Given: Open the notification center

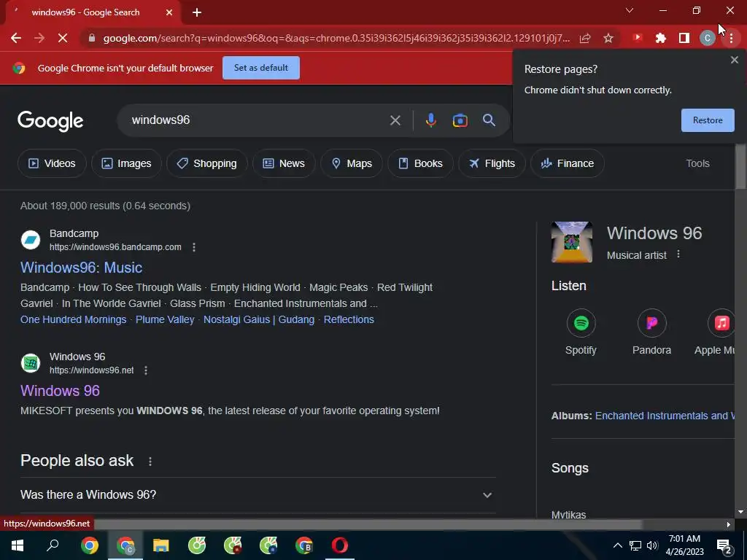Looking at the screenshot, I should point(724,545).
